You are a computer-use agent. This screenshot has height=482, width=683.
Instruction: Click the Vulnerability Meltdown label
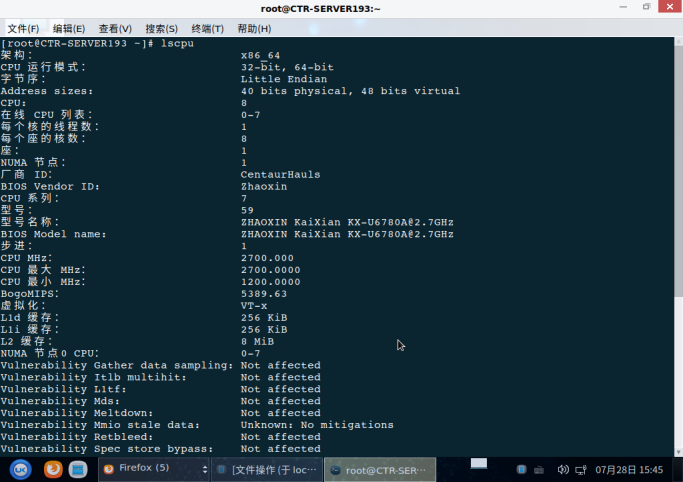[77, 413]
